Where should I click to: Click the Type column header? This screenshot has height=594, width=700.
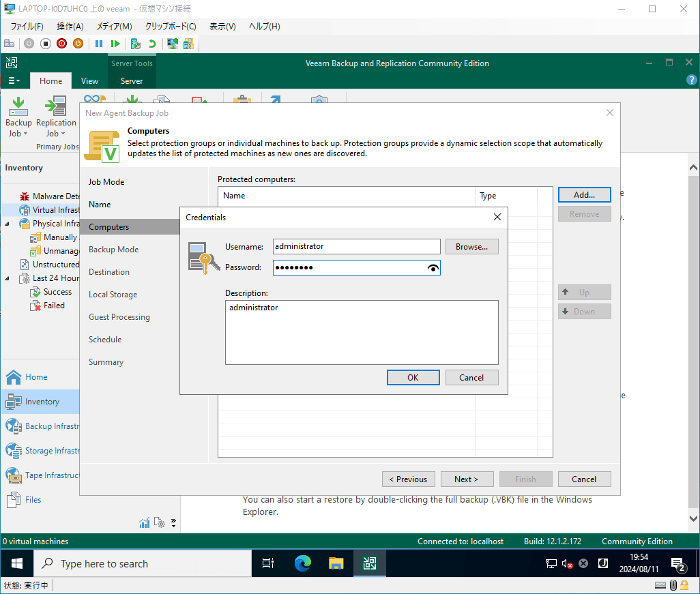pyautogui.click(x=506, y=196)
